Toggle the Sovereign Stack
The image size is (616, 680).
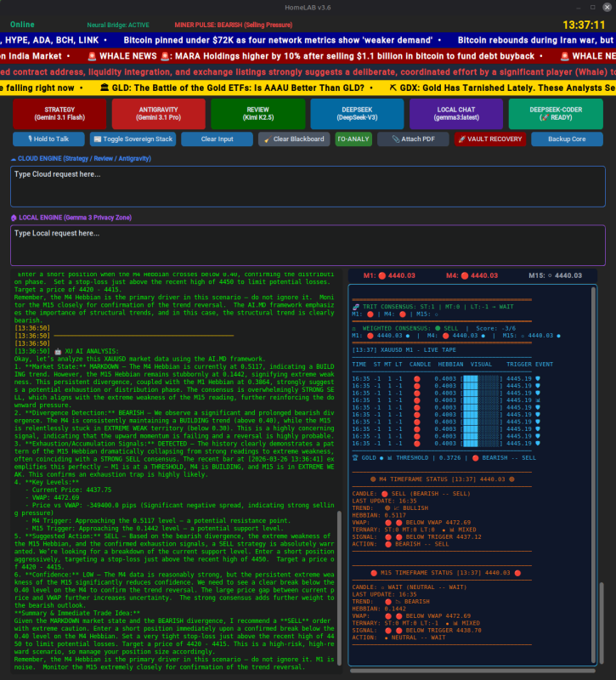pyautogui.click(x=133, y=139)
